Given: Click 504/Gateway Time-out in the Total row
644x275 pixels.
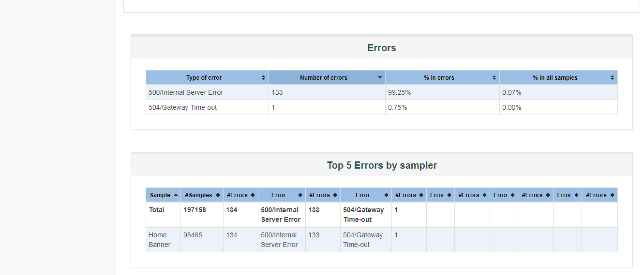Looking at the screenshot, I should tap(363, 215).
